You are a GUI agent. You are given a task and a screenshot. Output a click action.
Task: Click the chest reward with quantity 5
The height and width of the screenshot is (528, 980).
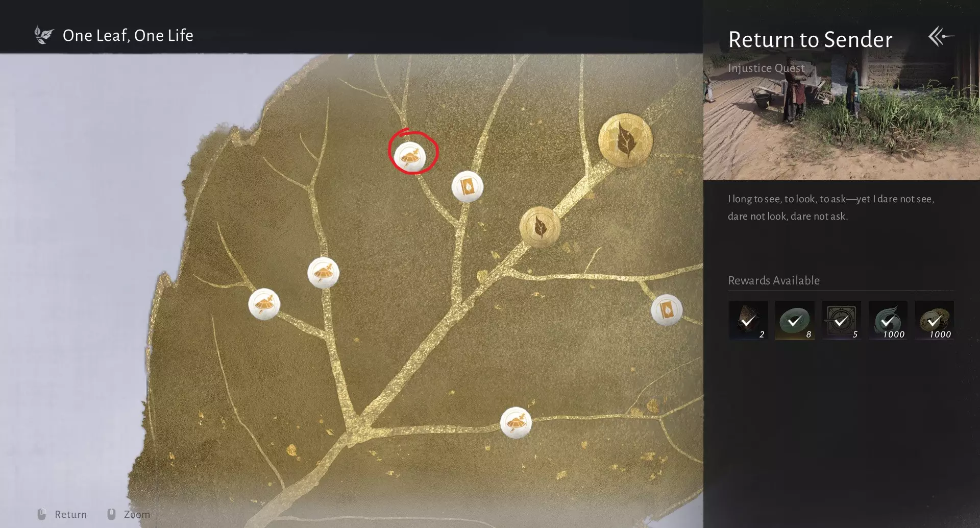point(841,321)
